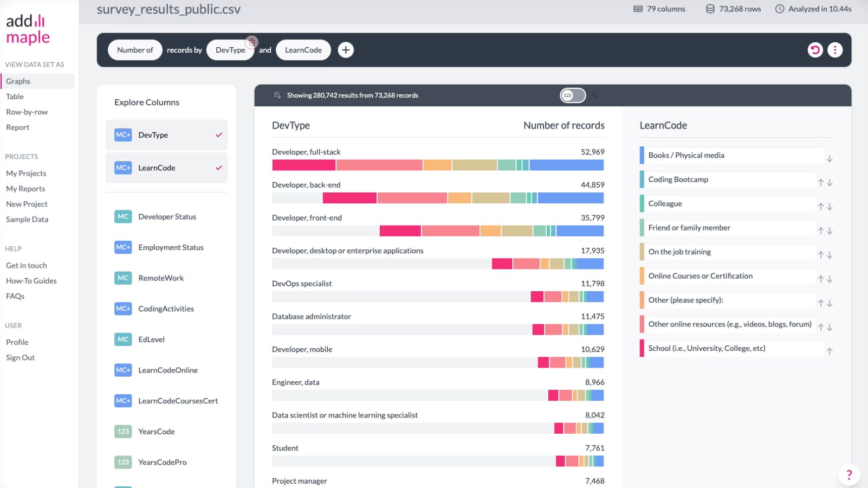Open the How-To Guides link
The height and width of the screenshot is (488, 868).
31,281
